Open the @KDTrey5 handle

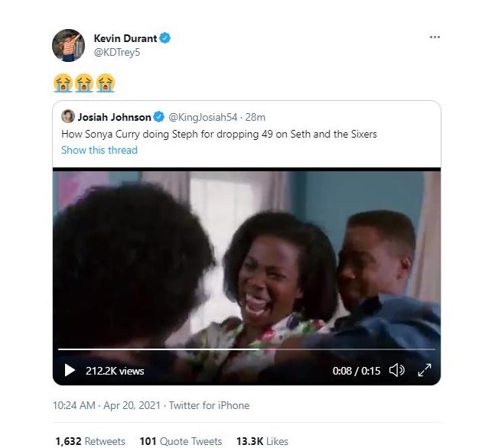coord(116,52)
